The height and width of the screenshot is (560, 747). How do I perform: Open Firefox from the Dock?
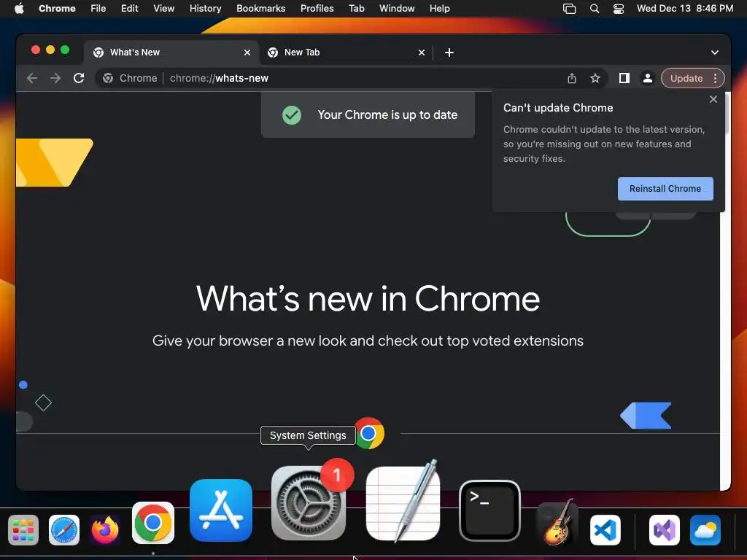coord(105,529)
